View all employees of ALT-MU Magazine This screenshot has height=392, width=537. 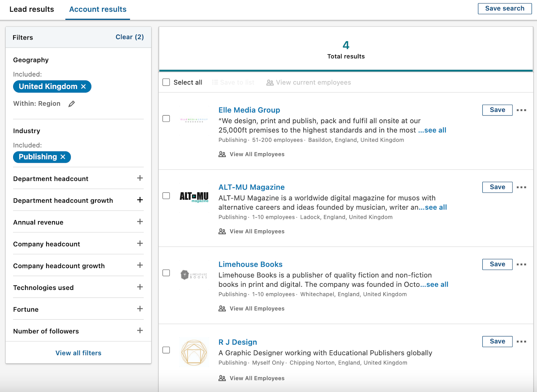click(x=251, y=232)
